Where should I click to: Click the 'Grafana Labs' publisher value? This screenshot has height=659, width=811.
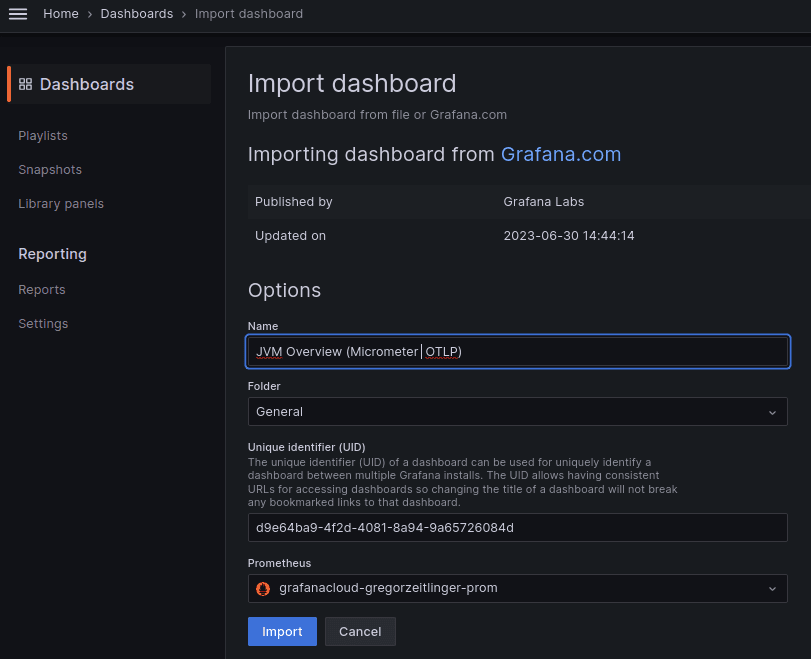(x=544, y=202)
